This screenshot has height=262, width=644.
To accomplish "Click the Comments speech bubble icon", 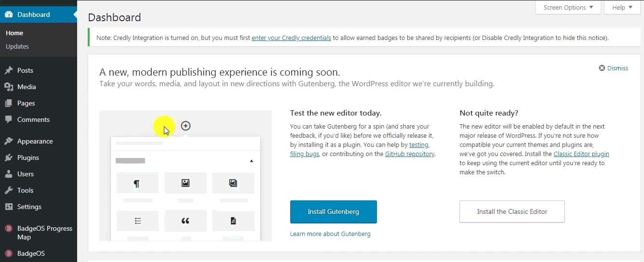I will [x=9, y=119].
